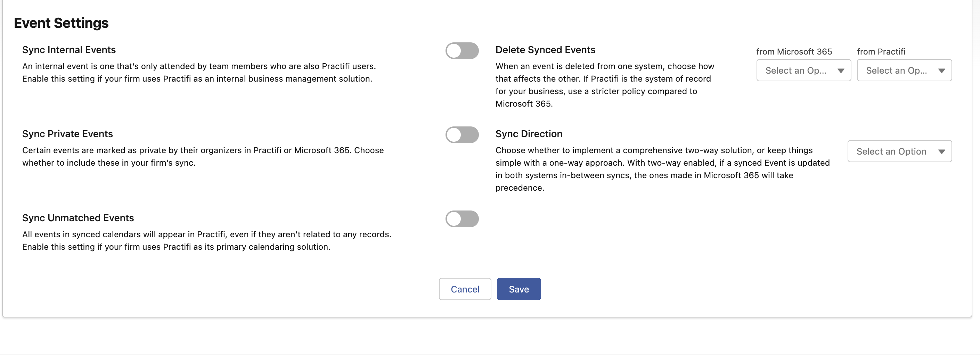Open the Sync Direction option dropdown
The width and height of the screenshot is (980, 355).
coord(899,151)
